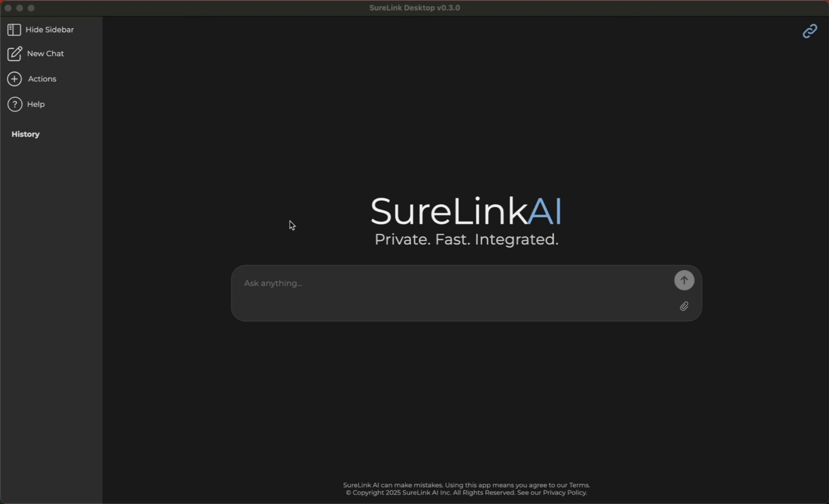Open the Terms link in the footer
Image resolution: width=829 pixels, height=504 pixels.
coord(579,485)
